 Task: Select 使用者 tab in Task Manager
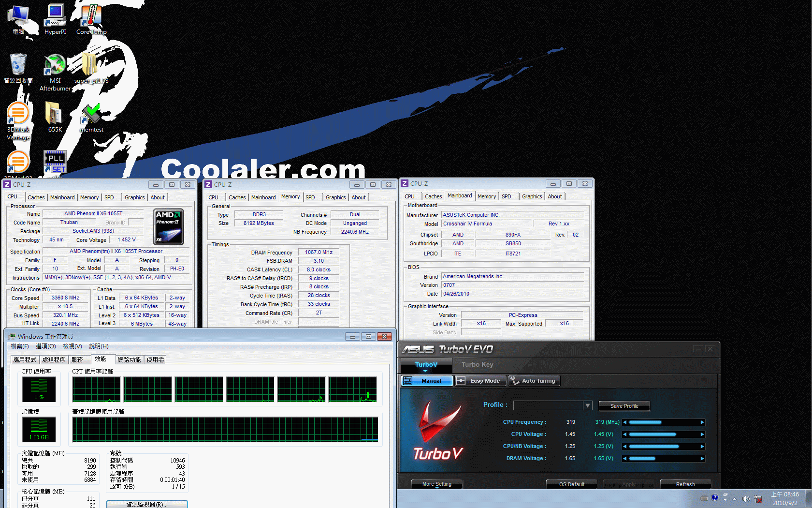point(155,359)
